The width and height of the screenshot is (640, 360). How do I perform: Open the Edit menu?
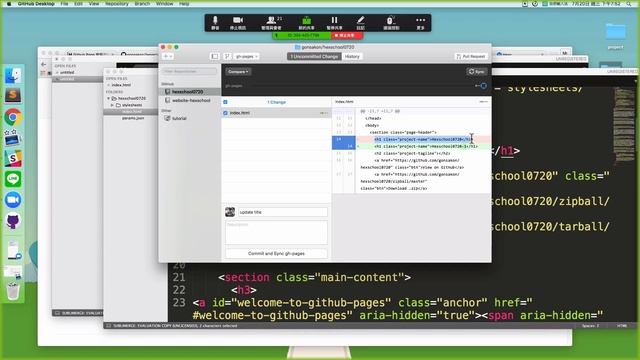tap(78, 3)
